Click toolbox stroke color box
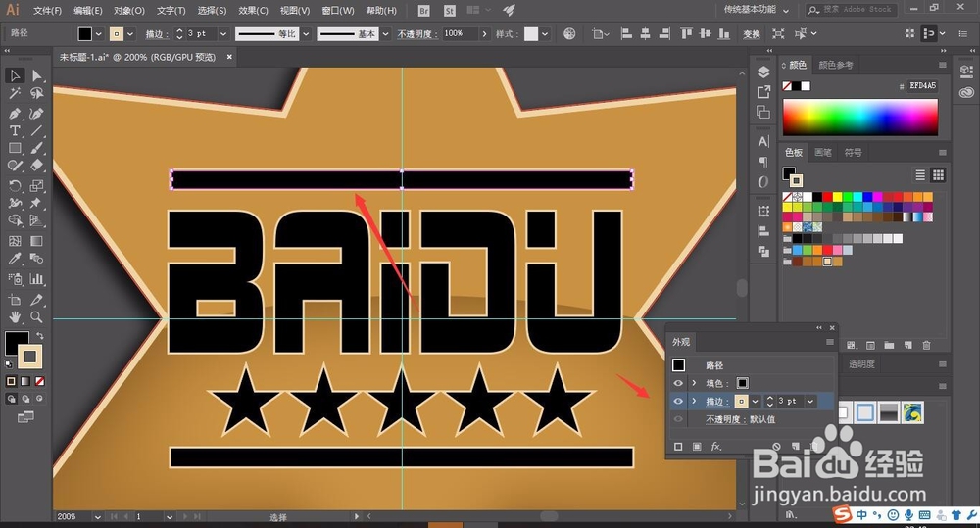Image resolution: width=980 pixels, height=528 pixels. click(29, 357)
